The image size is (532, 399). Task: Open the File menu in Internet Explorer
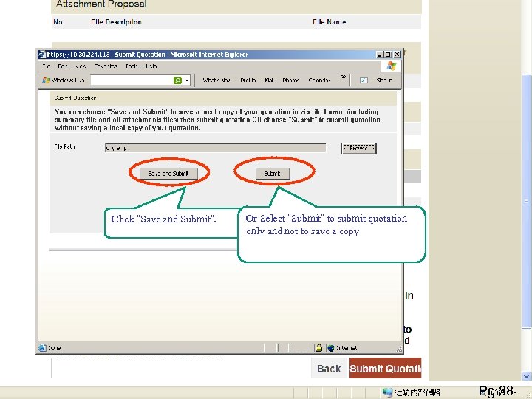[47, 66]
